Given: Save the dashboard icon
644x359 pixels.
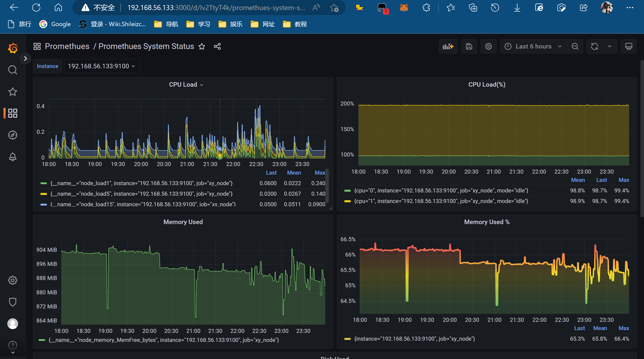Looking at the screenshot, I should [469, 46].
